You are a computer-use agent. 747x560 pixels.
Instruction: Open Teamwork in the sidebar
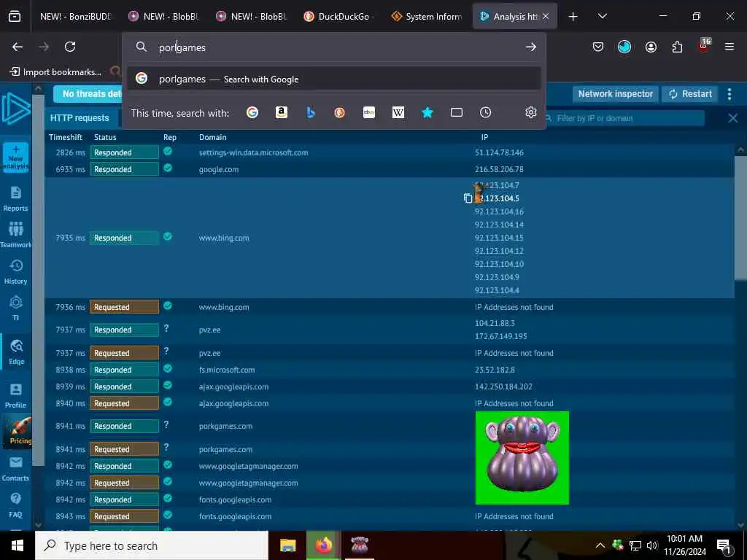[16, 236]
